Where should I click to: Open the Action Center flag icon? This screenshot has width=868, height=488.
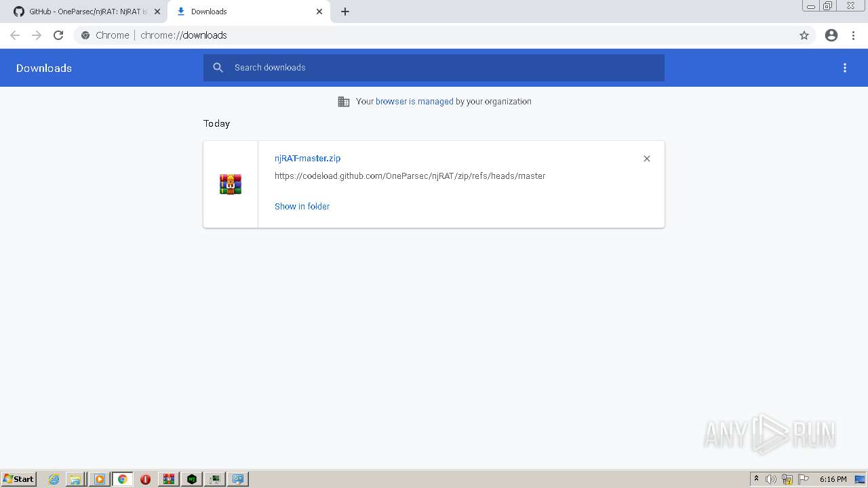tap(804, 479)
